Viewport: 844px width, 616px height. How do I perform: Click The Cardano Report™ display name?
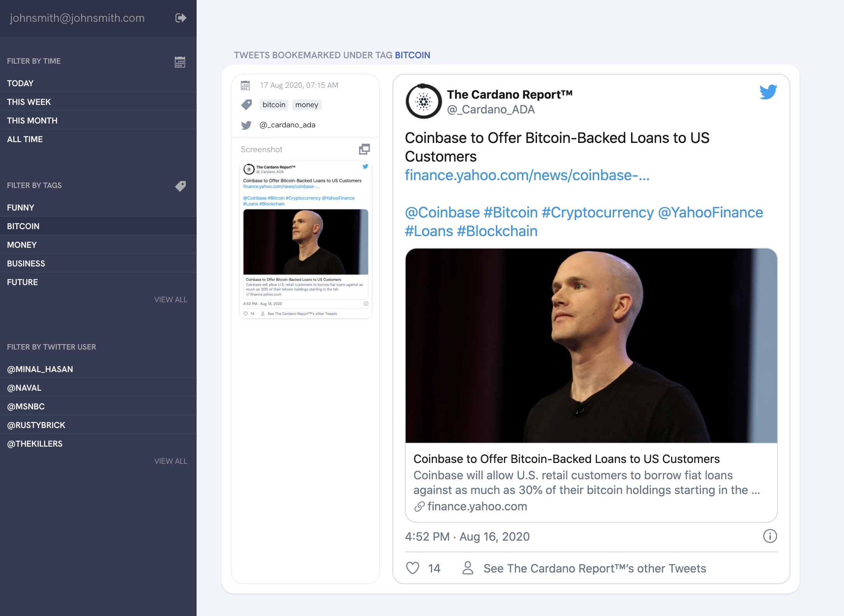coord(510,94)
